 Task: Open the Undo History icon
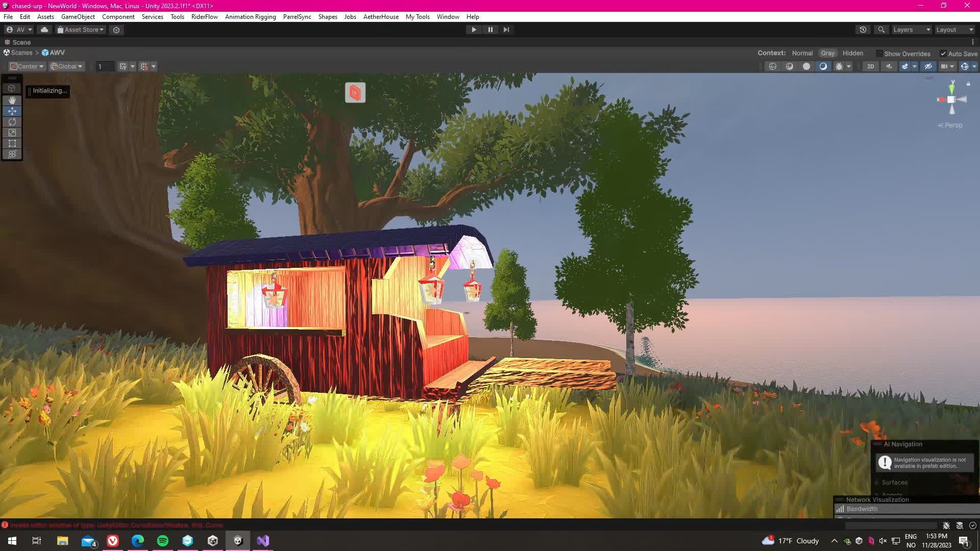(863, 30)
